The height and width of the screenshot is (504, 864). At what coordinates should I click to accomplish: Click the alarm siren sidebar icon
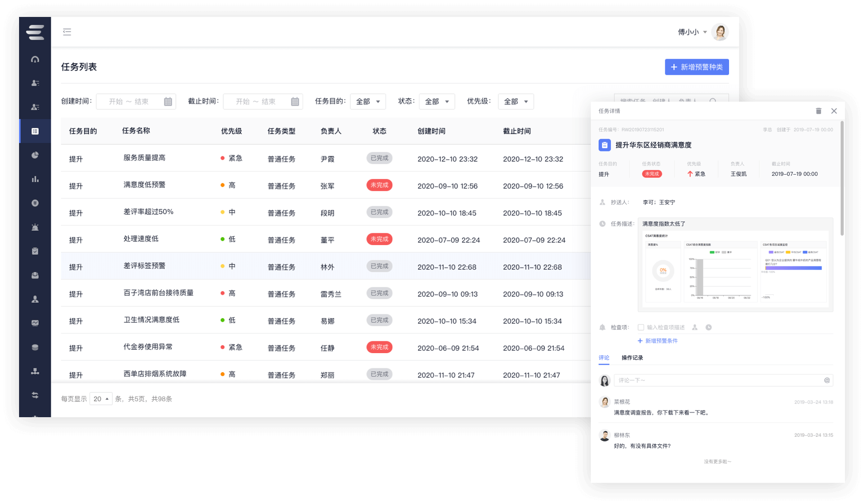tap(35, 227)
